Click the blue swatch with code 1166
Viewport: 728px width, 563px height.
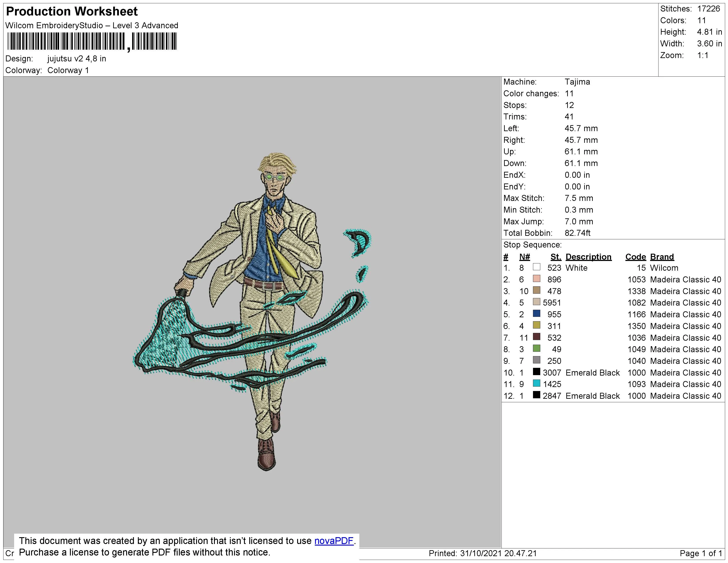click(x=536, y=314)
